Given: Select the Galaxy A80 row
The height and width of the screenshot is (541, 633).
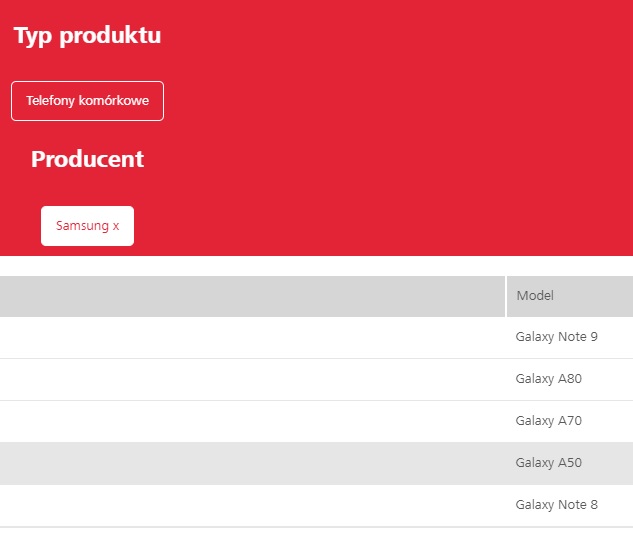Looking at the screenshot, I should click(316, 379).
